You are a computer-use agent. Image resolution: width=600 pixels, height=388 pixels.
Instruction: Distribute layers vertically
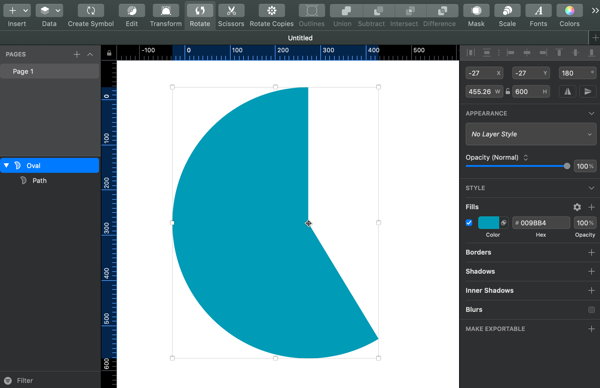pyautogui.click(x=487, y=52)
